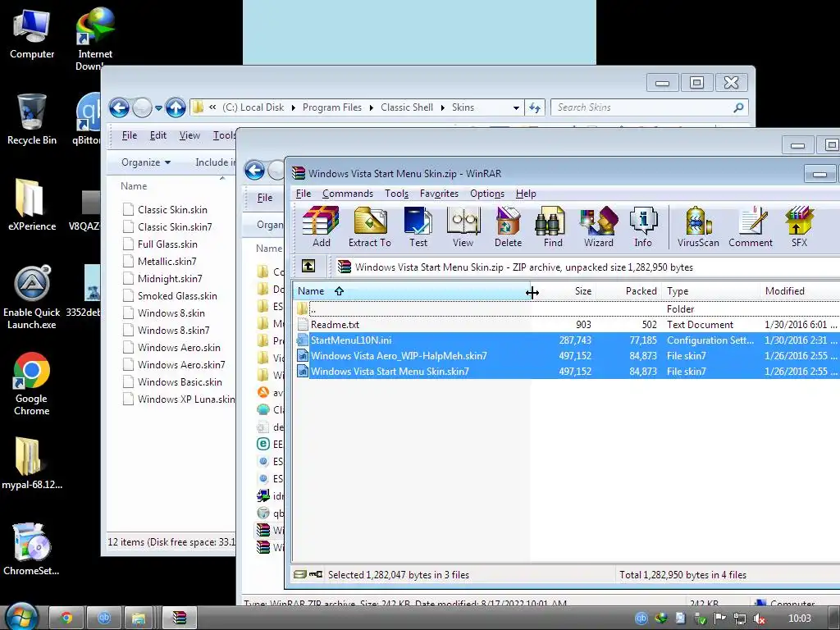Show archive Info in WinRAR
The height and width of the screenshot is (630, 840).
(643, 226)
